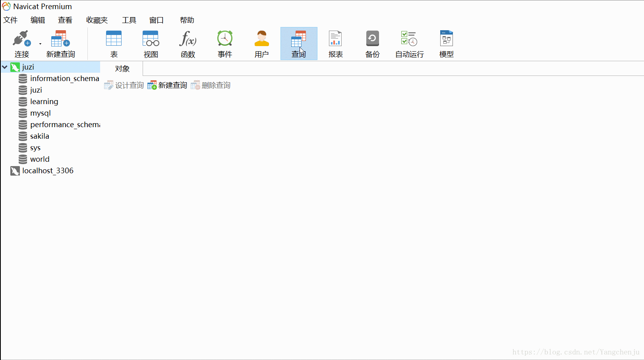Open the dropdown arrow beside 连接
This screenshot has width=644, height=360.
click(x=40, y=43)
